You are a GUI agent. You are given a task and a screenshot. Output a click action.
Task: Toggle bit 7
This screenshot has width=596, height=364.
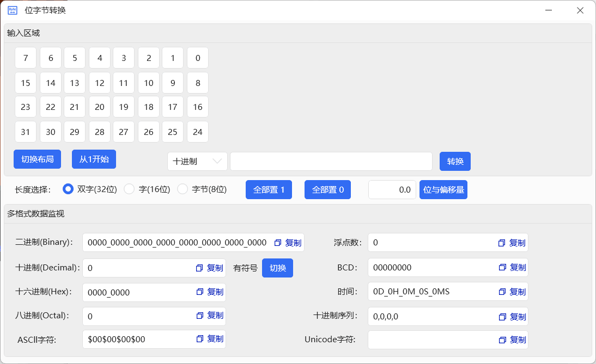tap(26, 58)
